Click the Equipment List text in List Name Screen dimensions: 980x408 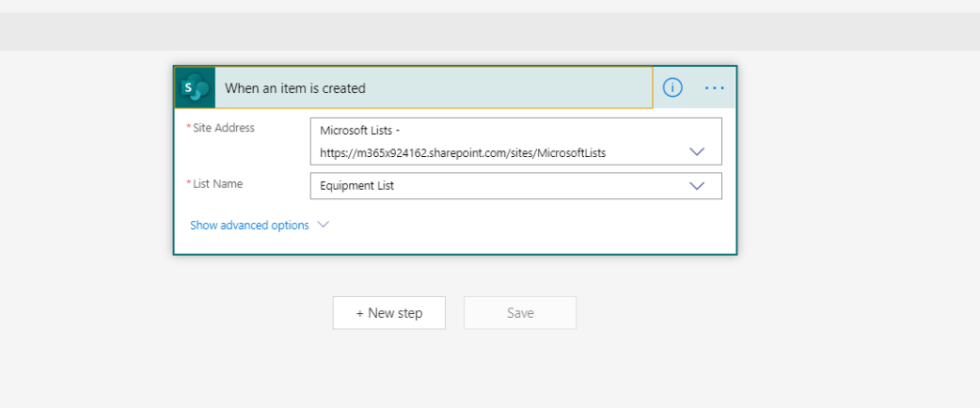click(x=357, y=186)
